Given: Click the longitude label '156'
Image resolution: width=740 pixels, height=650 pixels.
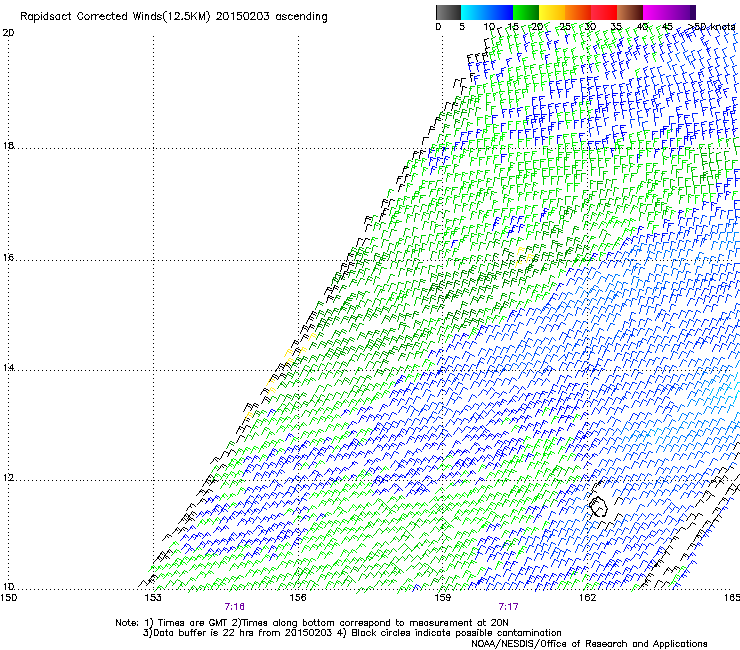Looking at the screenshot, I should click(298, 598).
